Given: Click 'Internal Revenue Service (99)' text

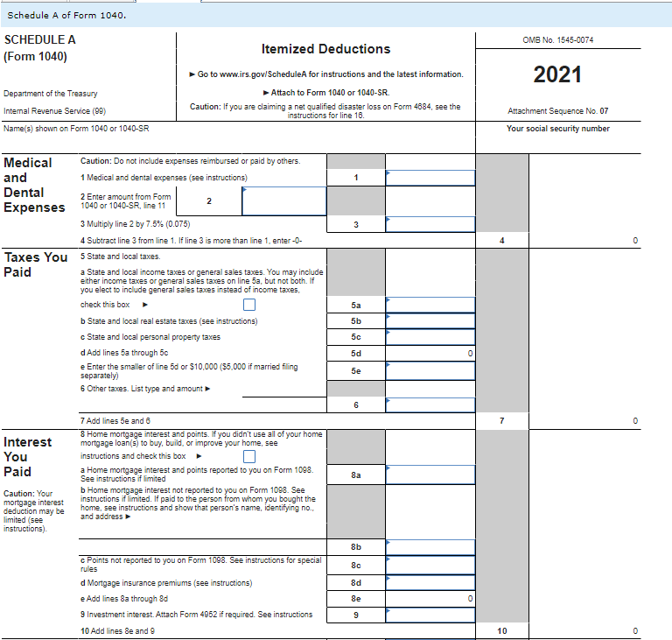Looking at the screenshot, I should pyautogui.click(x=54, y=111).
